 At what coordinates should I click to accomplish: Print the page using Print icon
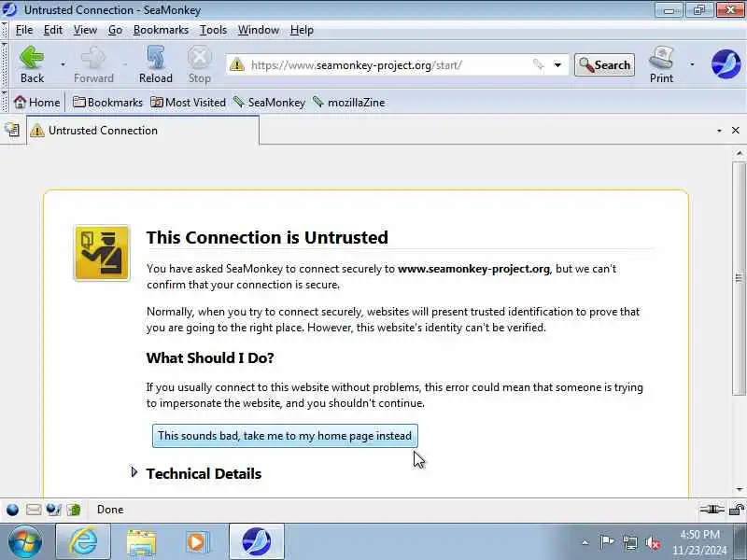click(661, 64)
